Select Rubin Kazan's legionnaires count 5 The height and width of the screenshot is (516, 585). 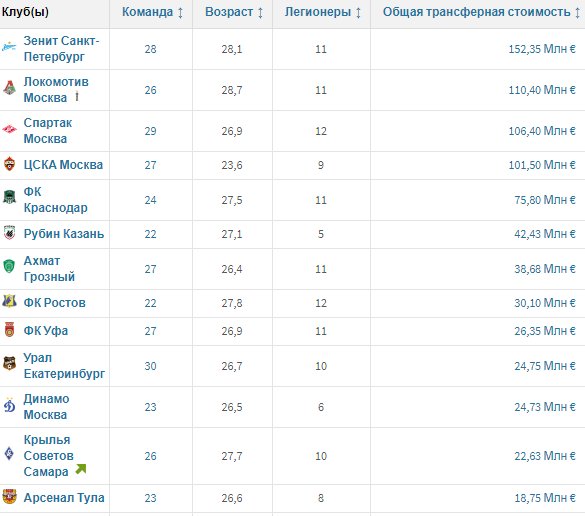pyautogui.click(x=321, y=234)
